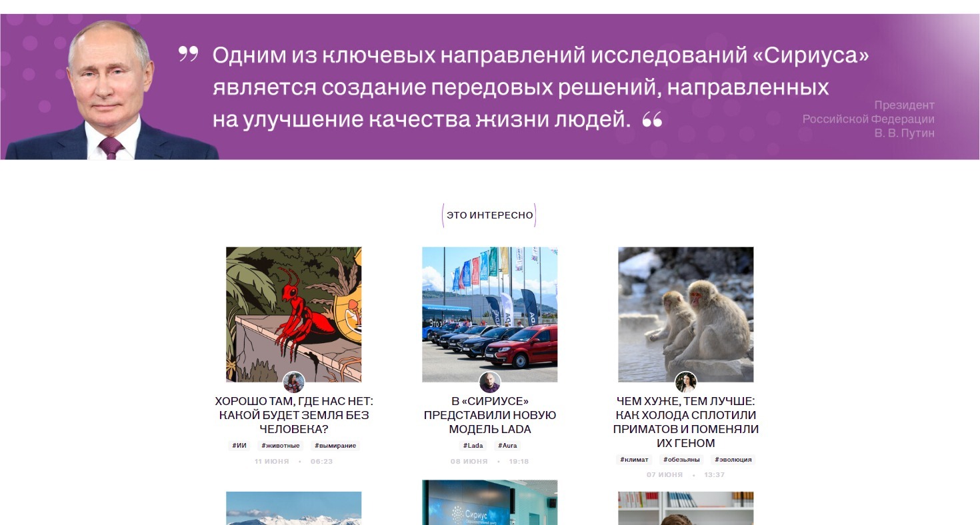Viewport: 980px width, 525px height.
Task: Click the purple quote banner about «Сириус»
Action: pos(489,87)
